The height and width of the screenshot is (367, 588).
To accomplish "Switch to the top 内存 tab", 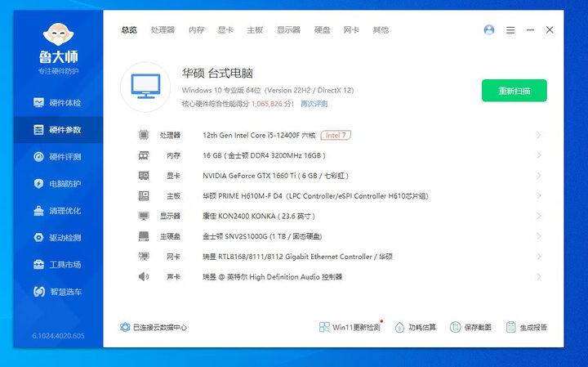I will tap(197, 30).
